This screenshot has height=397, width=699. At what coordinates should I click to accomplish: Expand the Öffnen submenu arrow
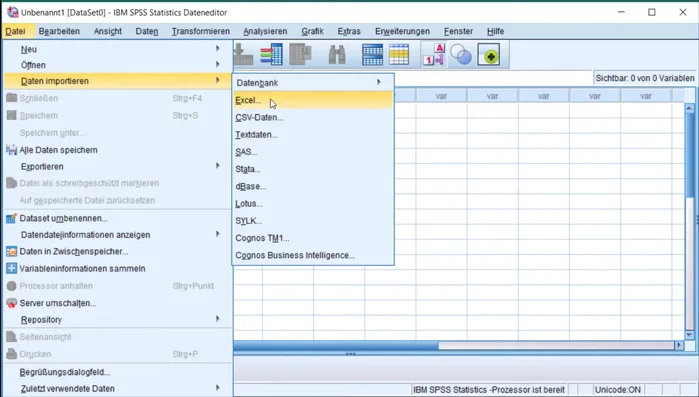point(218,64)
